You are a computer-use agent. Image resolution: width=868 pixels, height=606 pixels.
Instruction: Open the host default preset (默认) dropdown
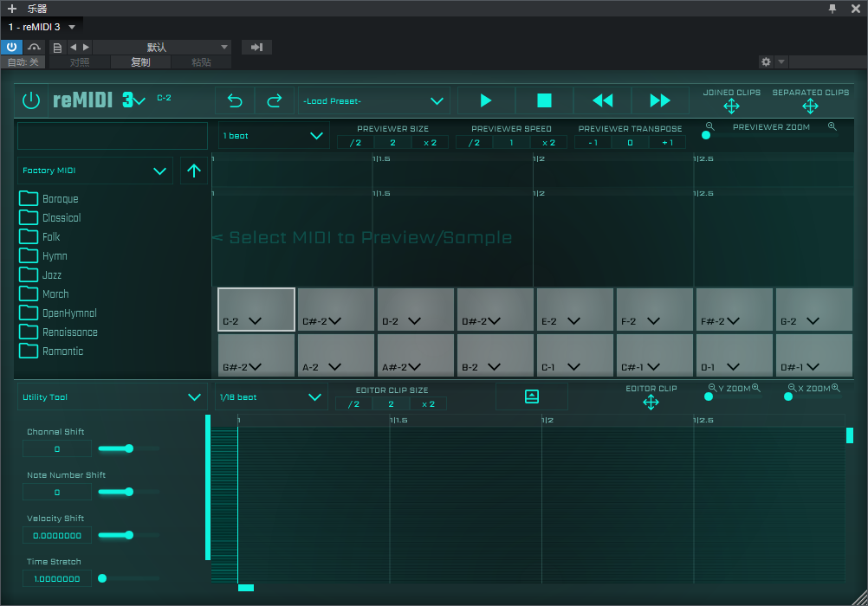pos(161,47)
